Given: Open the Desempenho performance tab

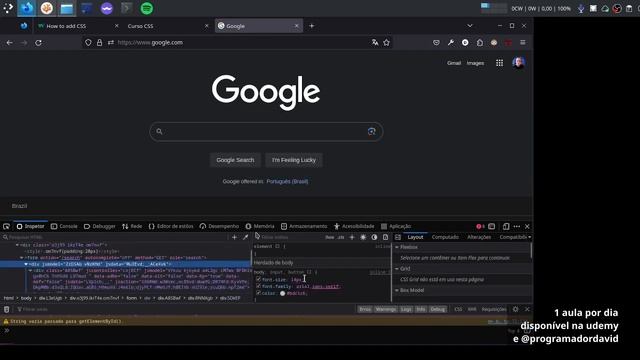Looking at the screenshot, I should coord(219,227).
